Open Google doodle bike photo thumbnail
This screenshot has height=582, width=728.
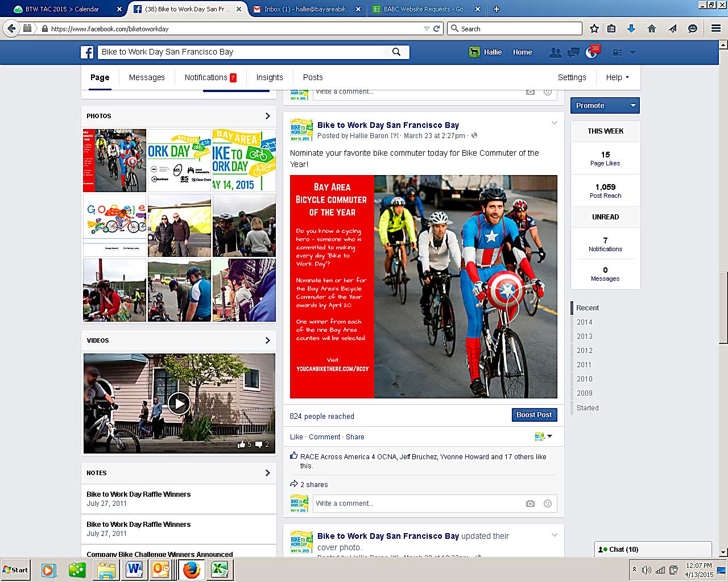[114, 226]
